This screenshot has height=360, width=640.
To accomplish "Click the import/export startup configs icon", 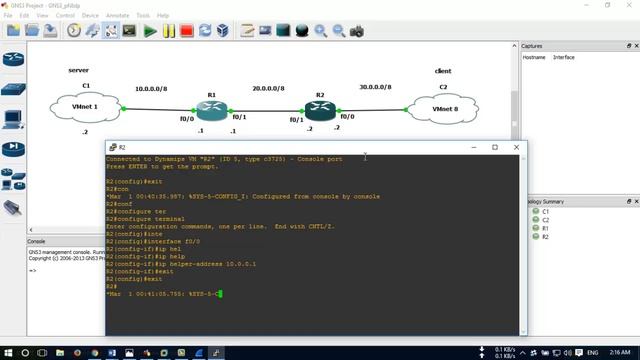I will point(93,31).
